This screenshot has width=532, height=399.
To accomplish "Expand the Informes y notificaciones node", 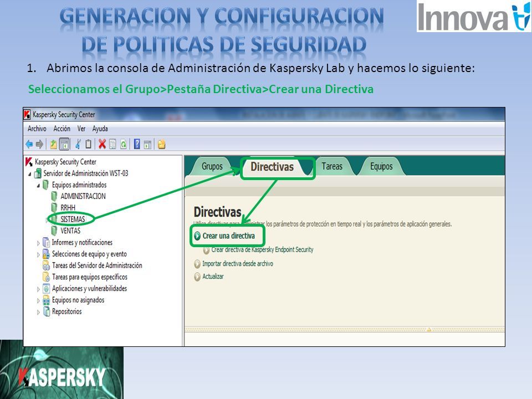I will pos(38,243).
